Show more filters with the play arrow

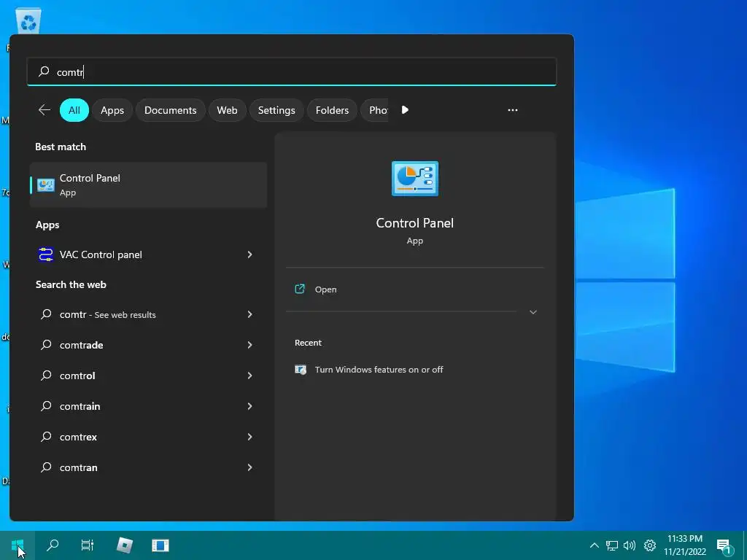(405, 110)
